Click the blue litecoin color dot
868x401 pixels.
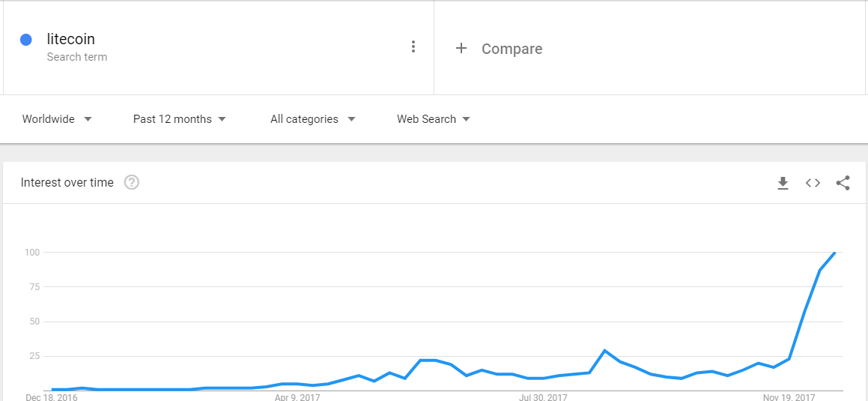click(x=25, y=39)
